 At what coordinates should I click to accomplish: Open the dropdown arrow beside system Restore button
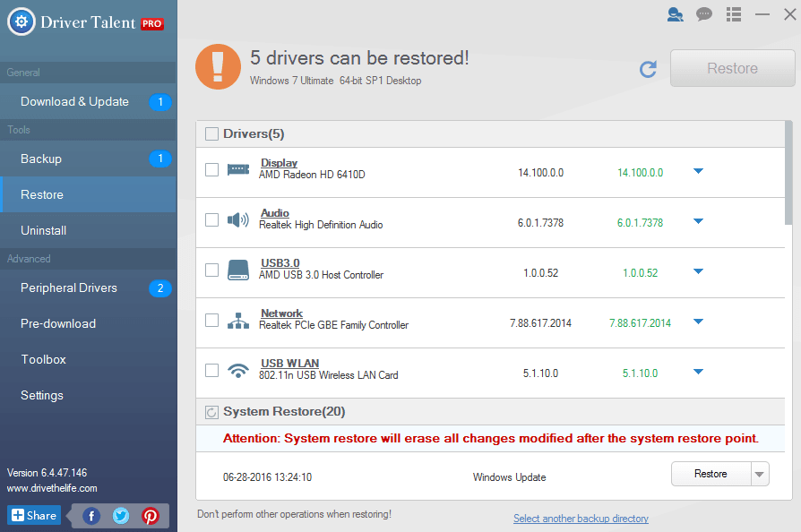click(x=759, y=475)
